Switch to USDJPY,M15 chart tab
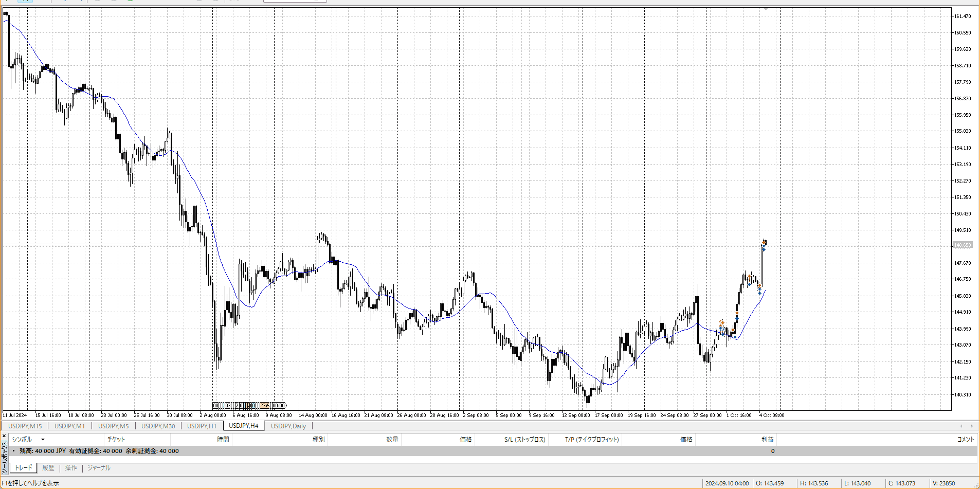 [x=25, y=426]
